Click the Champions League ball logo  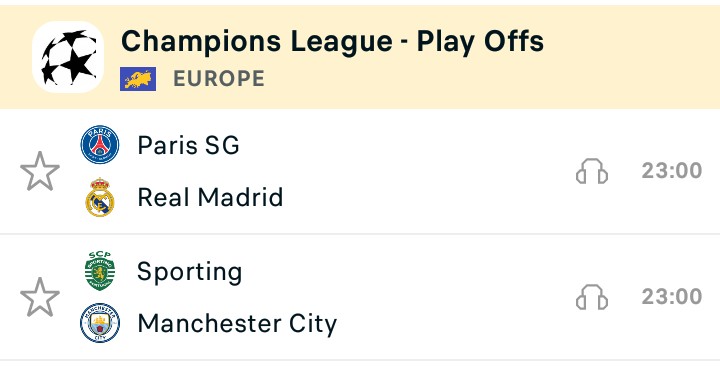coord(68,57)
